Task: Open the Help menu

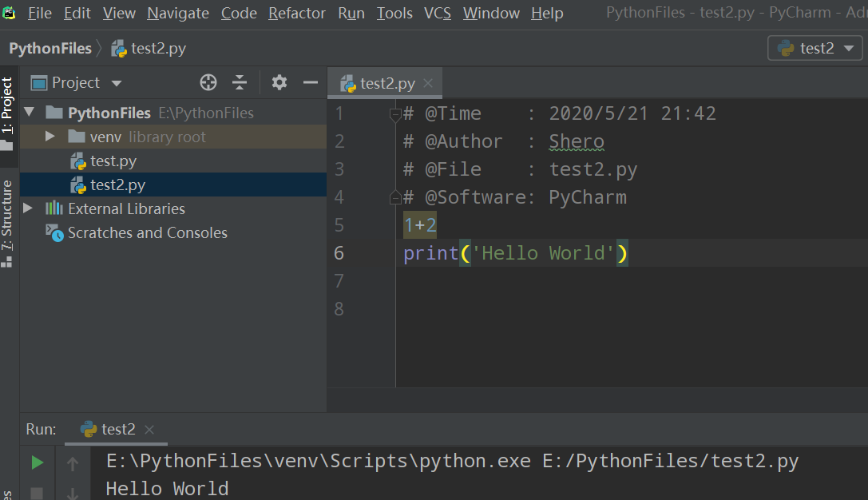Action: [547, 13]
